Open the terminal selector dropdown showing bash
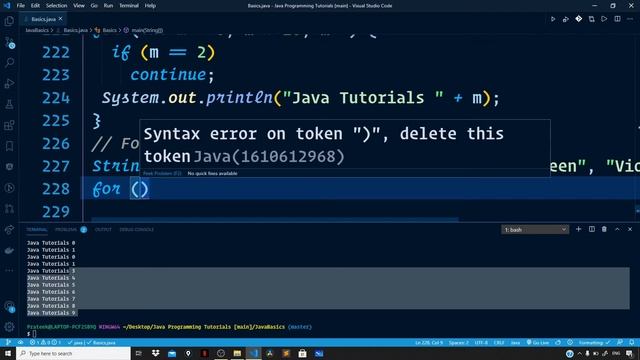This screenshot has height=360, width=640. (535, 230)
